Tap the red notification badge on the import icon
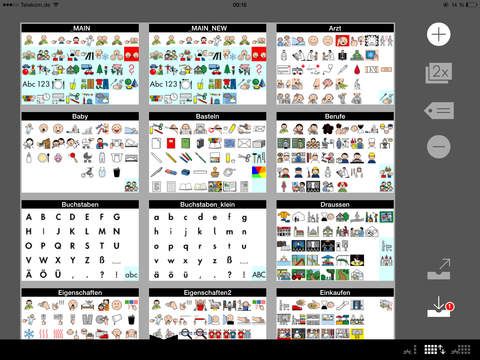The height and width of the screenshot is (360, 480). click(450, 306)
